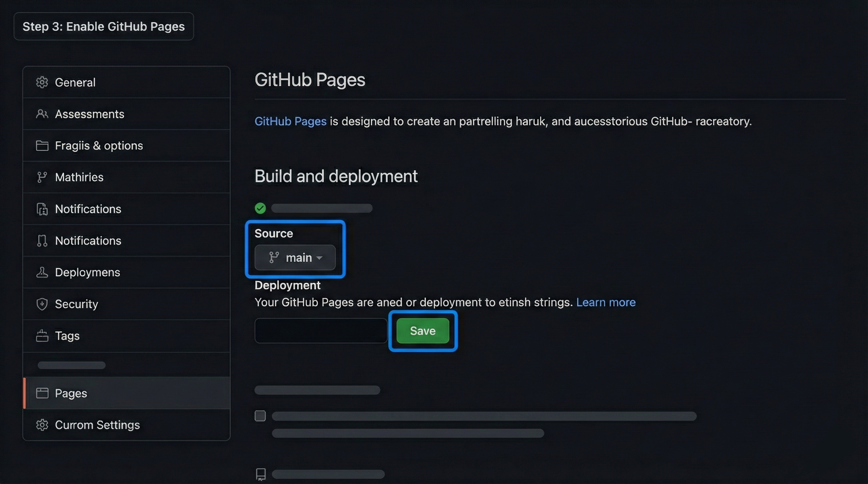868x484 pixels.
Task: Click the branch icon inside main button
Action: pos(274,257)
